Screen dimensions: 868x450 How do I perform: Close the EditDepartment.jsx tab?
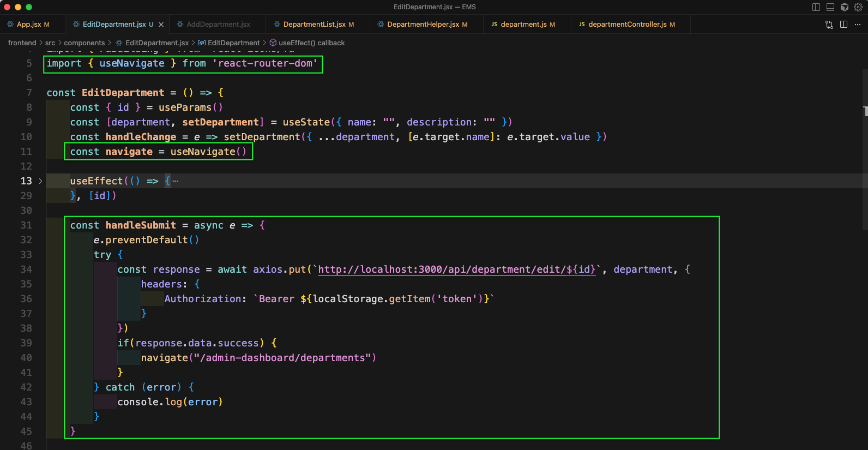[161, 25]
